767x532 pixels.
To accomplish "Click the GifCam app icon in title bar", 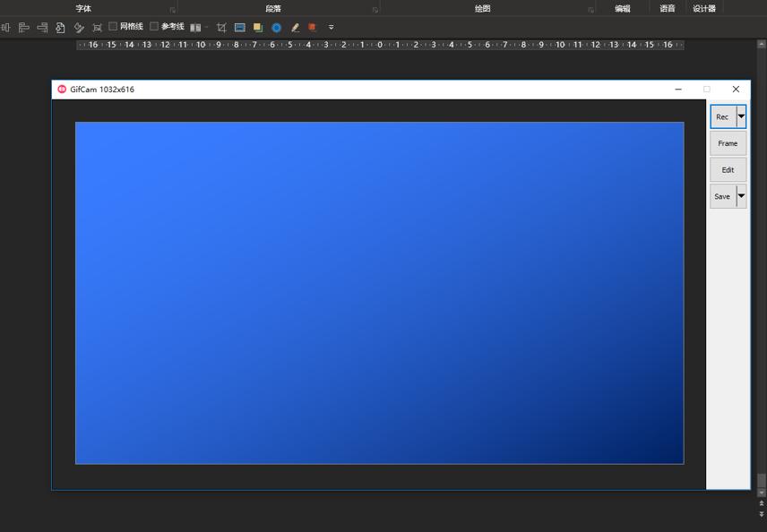I will pos(62,90).
